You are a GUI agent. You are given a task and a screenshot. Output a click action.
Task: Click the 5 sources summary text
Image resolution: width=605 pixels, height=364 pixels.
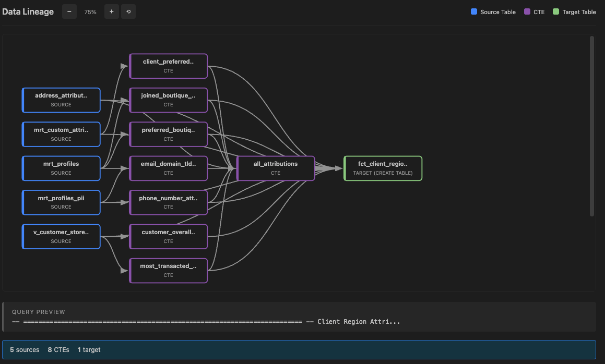point(25,350)
